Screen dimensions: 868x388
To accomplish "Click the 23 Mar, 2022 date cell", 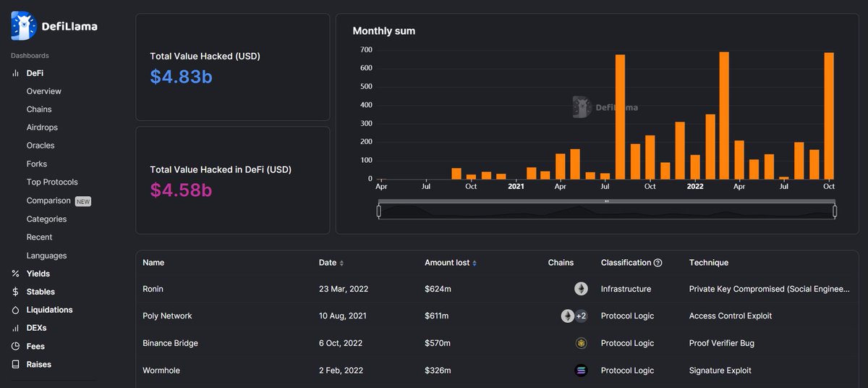I will pos(344,289).
